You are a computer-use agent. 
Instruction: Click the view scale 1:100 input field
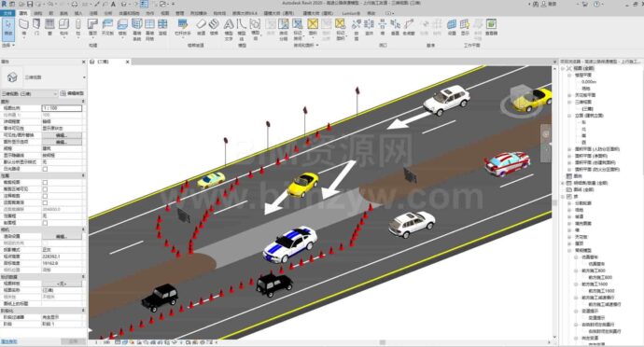(x=62, y=108)
